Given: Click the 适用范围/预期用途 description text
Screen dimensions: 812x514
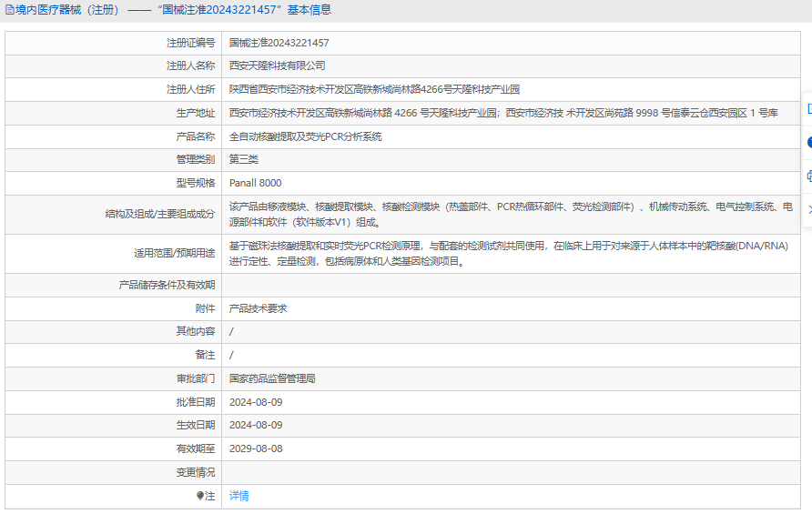Looking at the screenshot, I should [508, 254].
